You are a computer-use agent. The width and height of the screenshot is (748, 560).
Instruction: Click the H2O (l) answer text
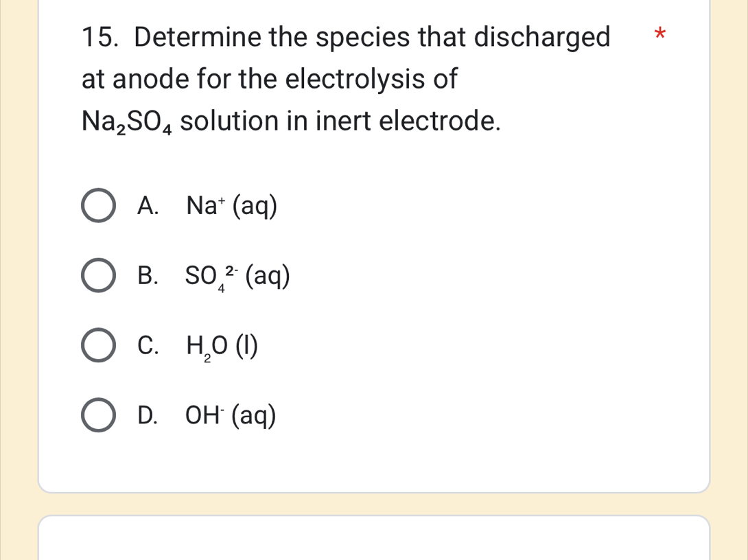click(221, 347)
